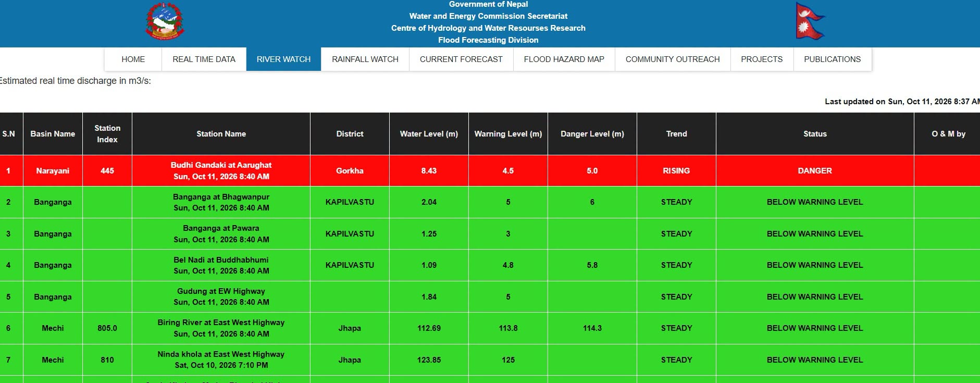Click the RISING trend cell

tap(676, 171)
